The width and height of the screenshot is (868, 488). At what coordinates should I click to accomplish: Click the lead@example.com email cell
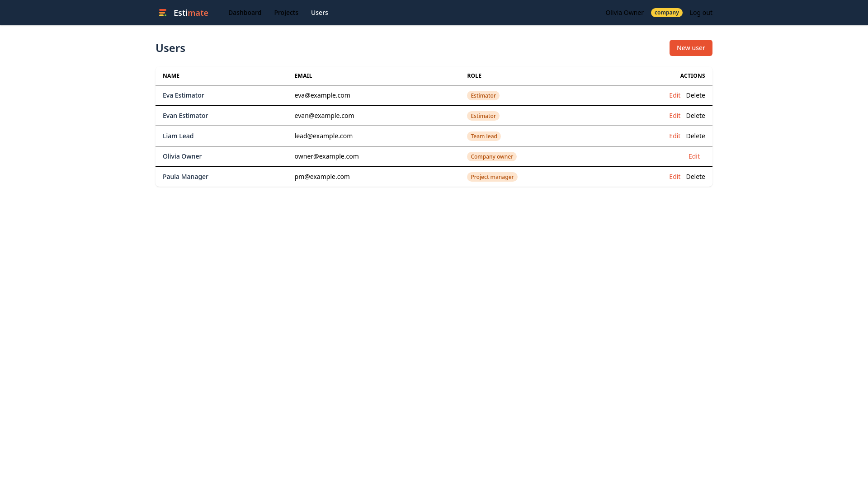tap(323, 136)
